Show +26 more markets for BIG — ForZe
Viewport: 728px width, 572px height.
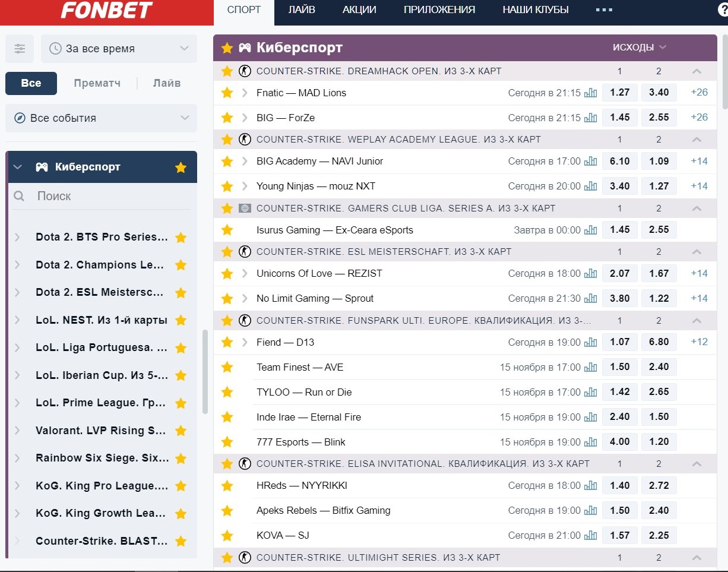(x=699, y=118)
